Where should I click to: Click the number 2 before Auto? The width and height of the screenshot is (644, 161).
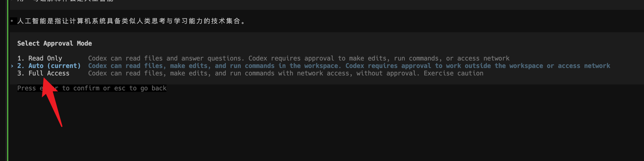point(20,66)
